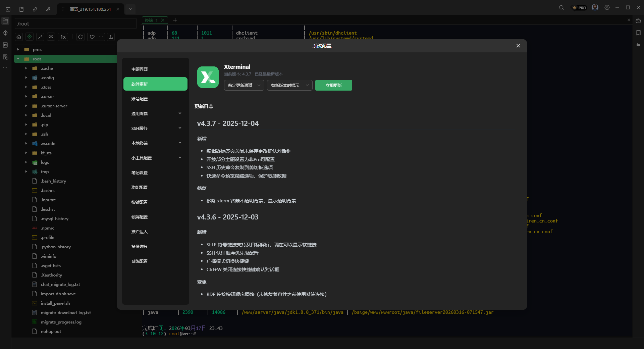The height and width of the screenshot is (349, 644).
Task: Click the upload icon in file toolbar
Action: pos(111,37)
